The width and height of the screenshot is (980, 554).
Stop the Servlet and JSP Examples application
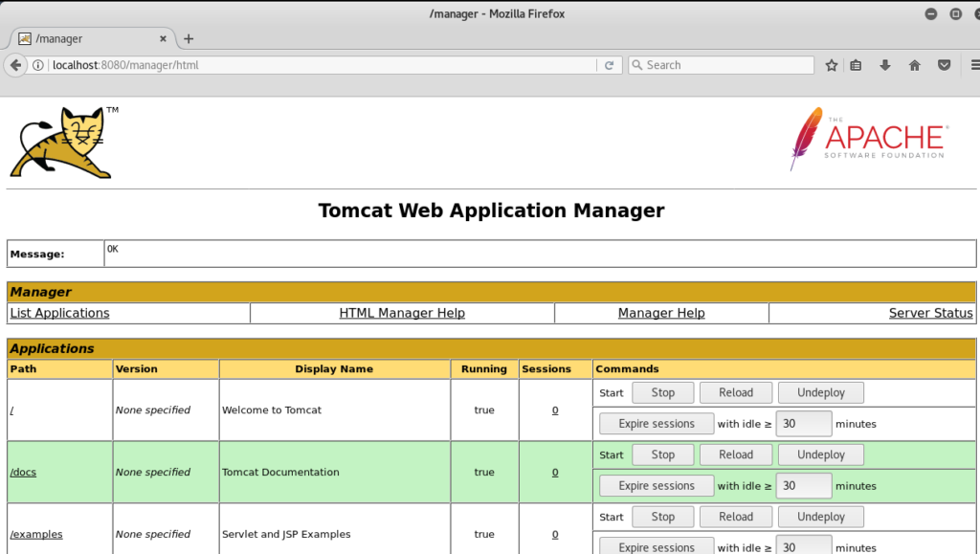tap(663, 517)
